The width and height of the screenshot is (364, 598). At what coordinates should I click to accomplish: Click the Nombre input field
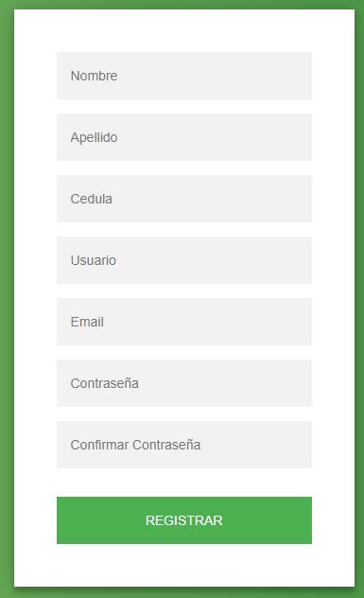point(184,76)
